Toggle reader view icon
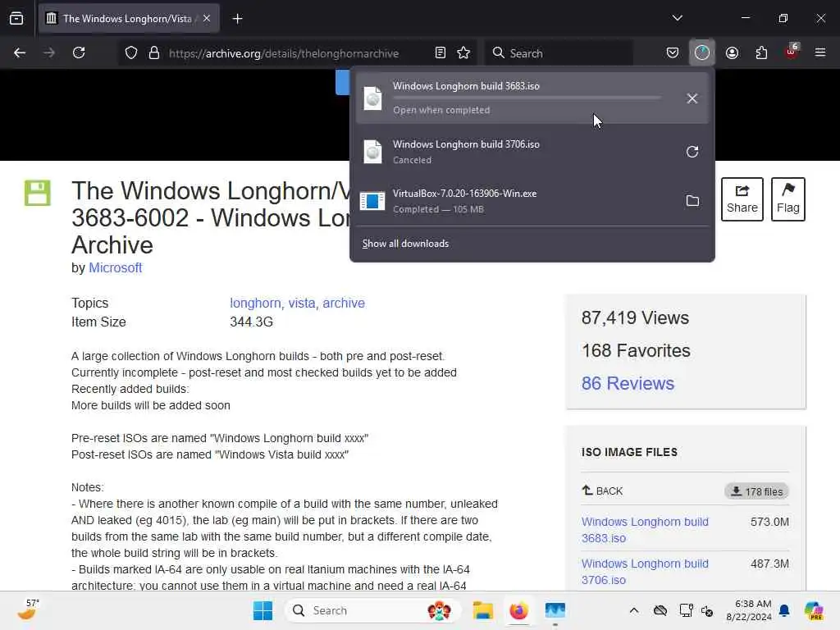 pos(441,52)
